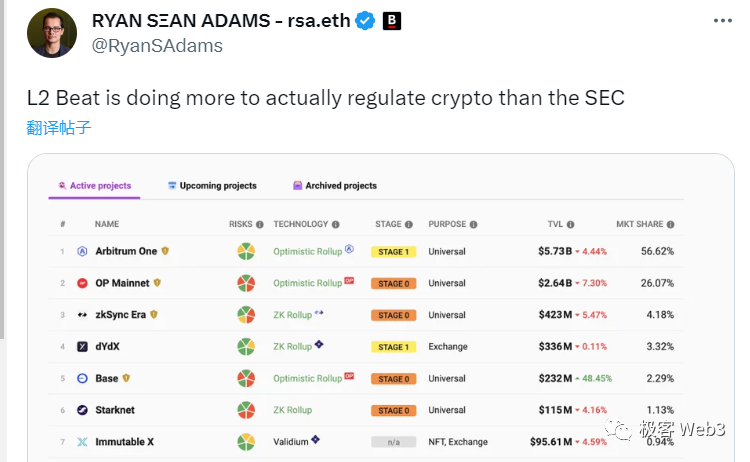Click the OP Mainnet logo icon
The height and width of the screenshot is (462, 750).
(83, 284)
